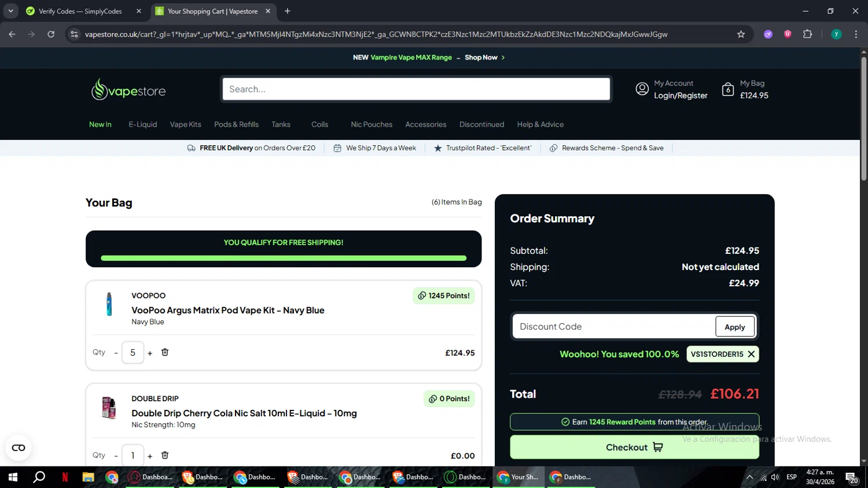Open the Coils menu
868x488 pixels.
point(319,124)
